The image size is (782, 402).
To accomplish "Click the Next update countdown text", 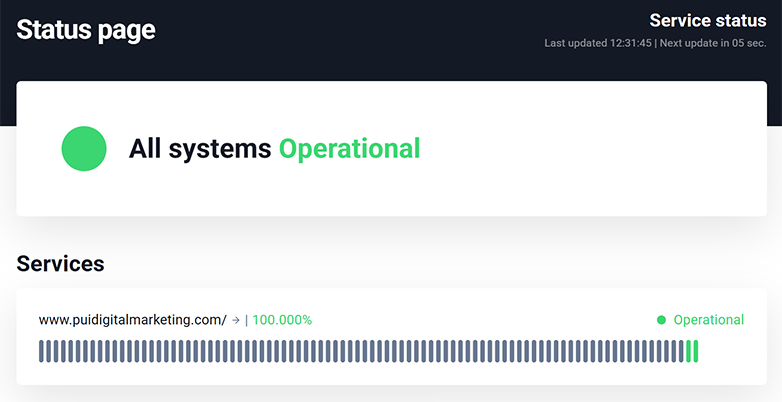I will (713, 43).
